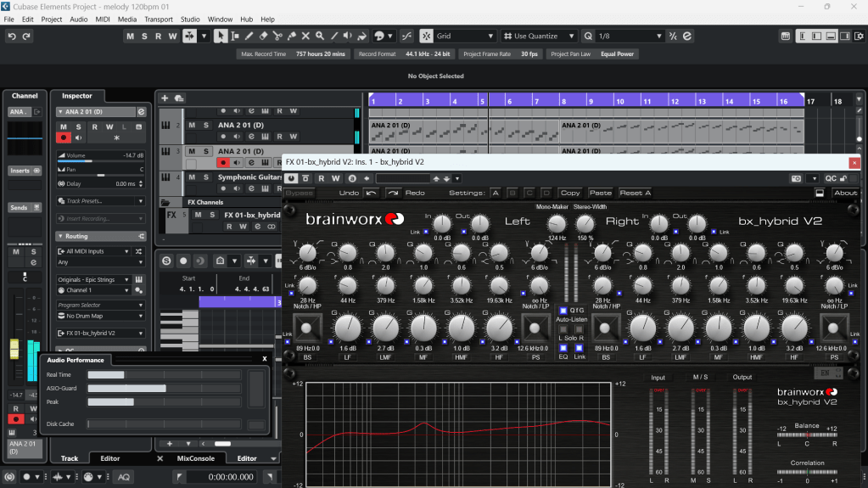This screenshot has height=488, width=868.
Task: Select the Zoom magnifier tool
Action: pyautogui.click(x=320, y=36)
